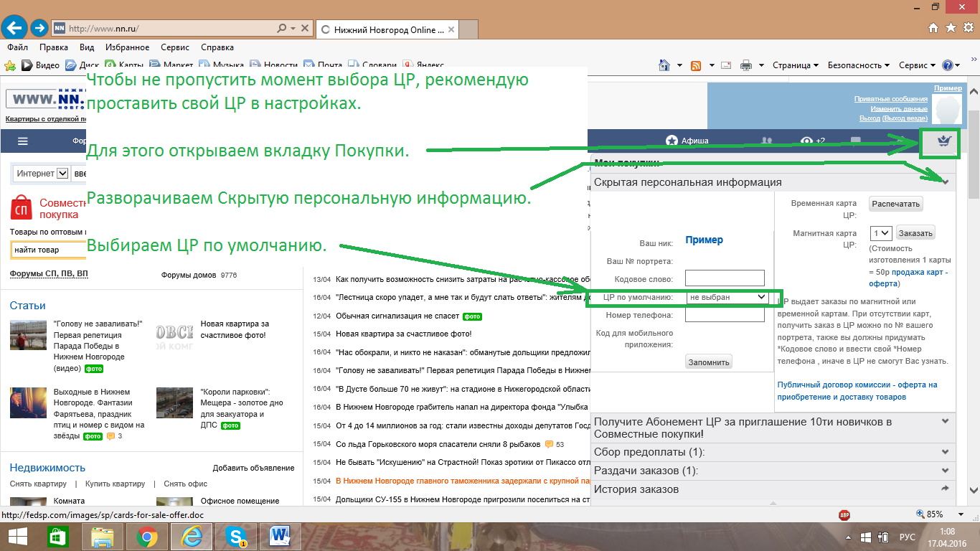Image resolution: width=980 pixels, height=551 pixels.
Task: Click the page vertical scrollbar thumb
Action: click(974, 154)
